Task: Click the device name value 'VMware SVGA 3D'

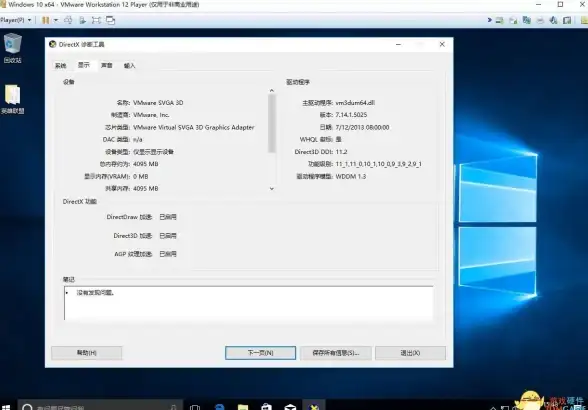Action: point(158,103)
